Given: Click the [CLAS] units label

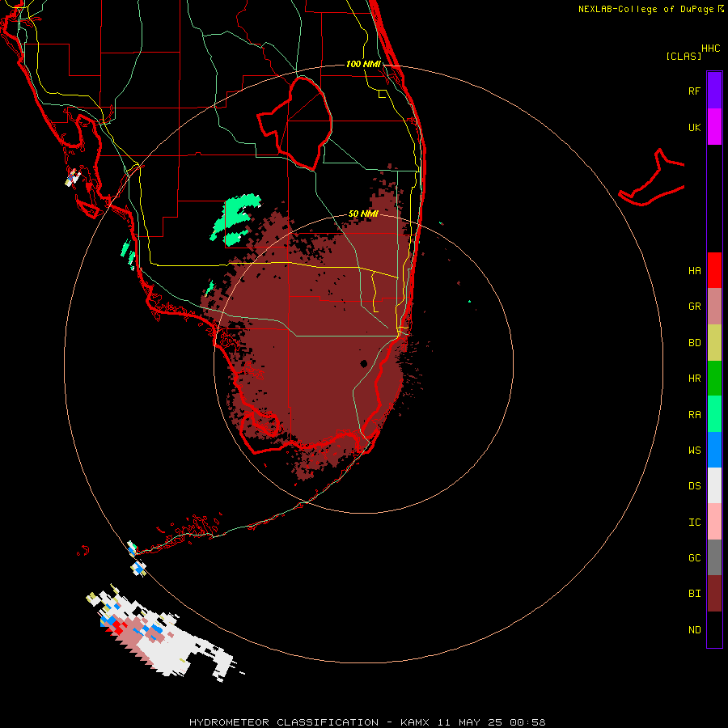Looking at the screenshot, I should click(x=684, y=56).
